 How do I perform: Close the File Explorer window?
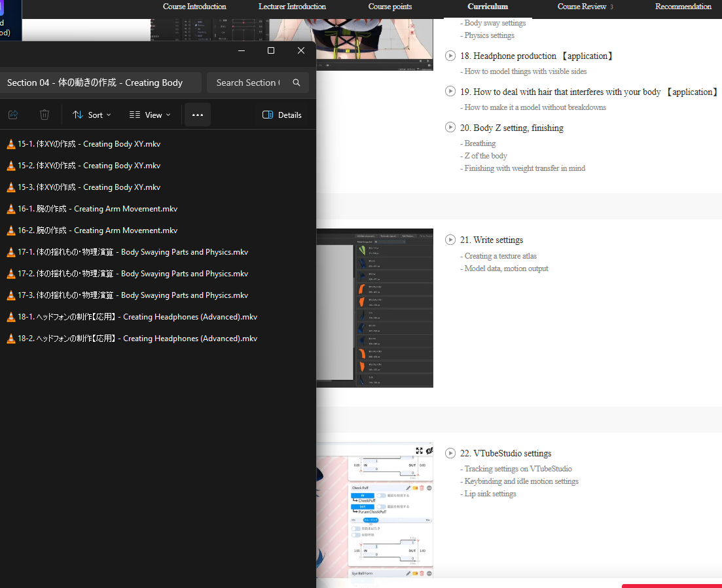click(x=300, y=50)
